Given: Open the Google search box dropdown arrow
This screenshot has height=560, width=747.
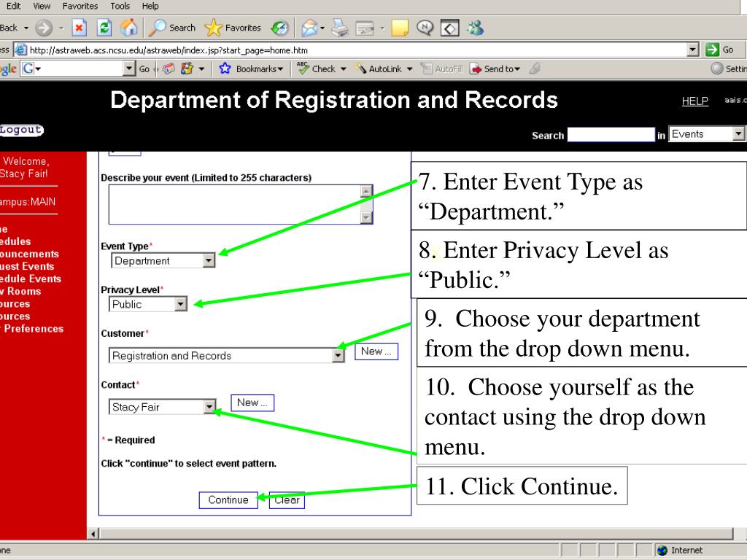Looking at the screenshot, I should pos(129,69).
